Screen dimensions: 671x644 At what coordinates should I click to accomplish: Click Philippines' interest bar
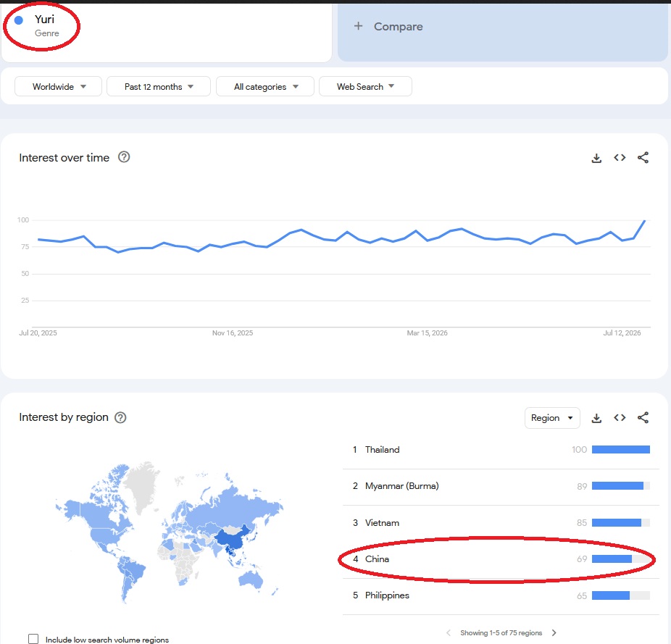tap(611, 595)
